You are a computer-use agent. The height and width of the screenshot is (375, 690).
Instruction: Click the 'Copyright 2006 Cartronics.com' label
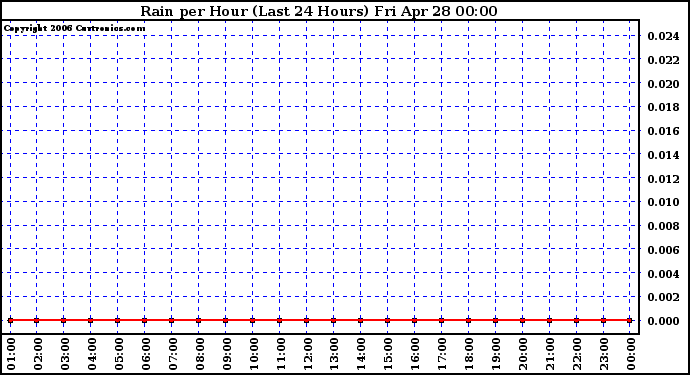point(74,29)
